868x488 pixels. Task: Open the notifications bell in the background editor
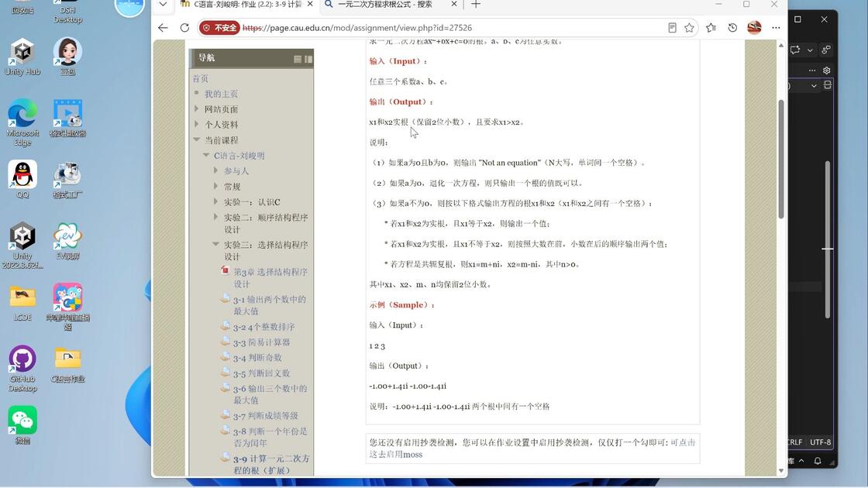coord(818,460)
